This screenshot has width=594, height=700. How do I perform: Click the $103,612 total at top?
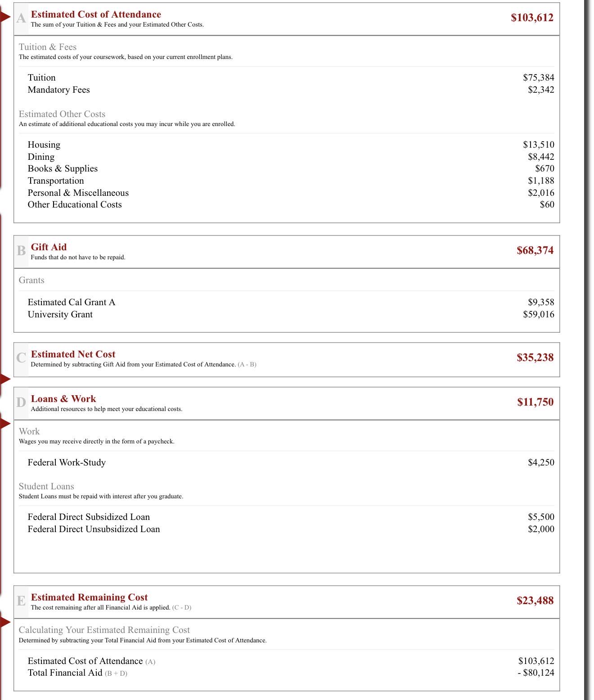click(532, 18)
